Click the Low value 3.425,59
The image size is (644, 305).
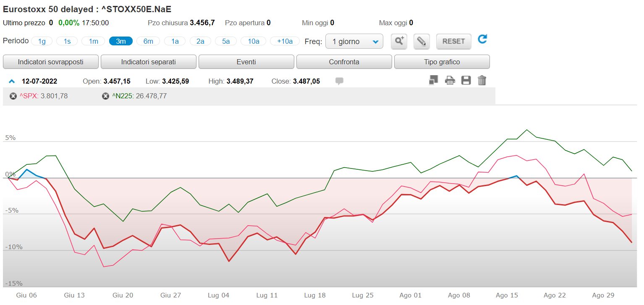175,81
